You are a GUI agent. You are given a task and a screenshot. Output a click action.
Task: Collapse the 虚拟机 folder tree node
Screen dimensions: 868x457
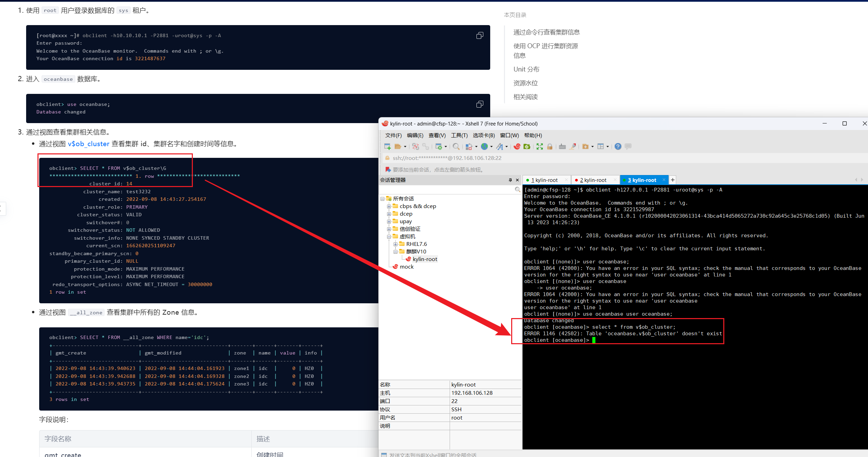389,237
